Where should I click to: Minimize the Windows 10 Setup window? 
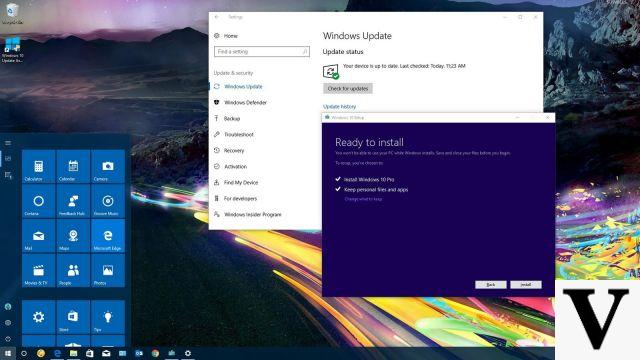[518, 118]
